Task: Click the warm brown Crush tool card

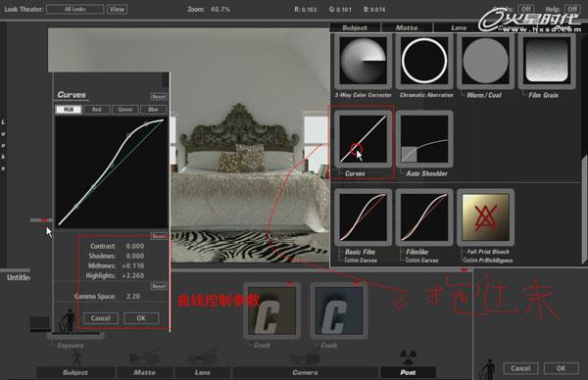Action: tap(271, 310)
